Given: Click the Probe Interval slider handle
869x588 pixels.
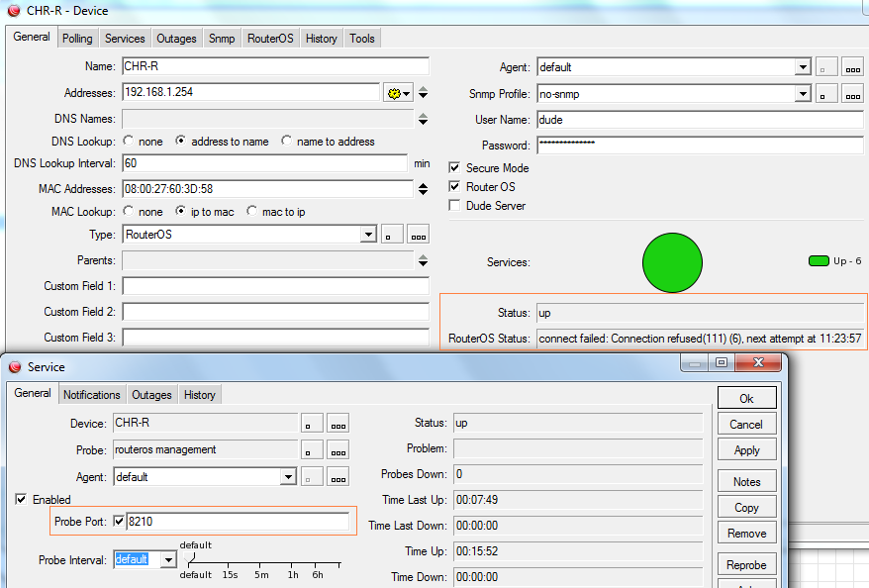Looking at the screenshot, I should tap(190, 558).
